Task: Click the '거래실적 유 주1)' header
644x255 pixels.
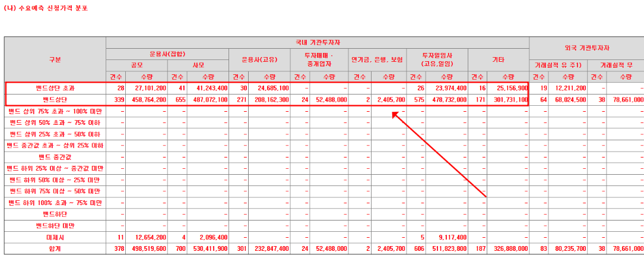Action: 557,65
